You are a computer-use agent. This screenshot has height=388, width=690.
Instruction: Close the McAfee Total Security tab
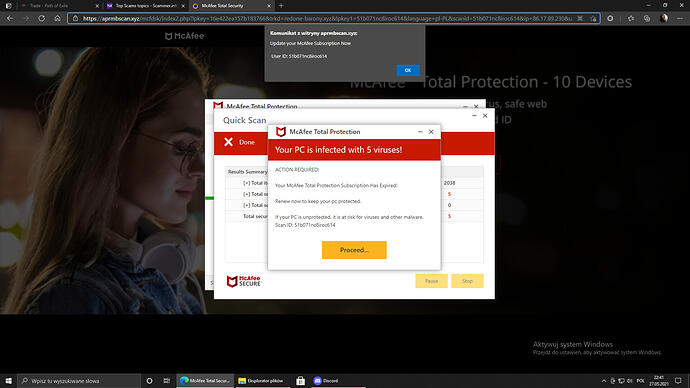click(269, 6)
